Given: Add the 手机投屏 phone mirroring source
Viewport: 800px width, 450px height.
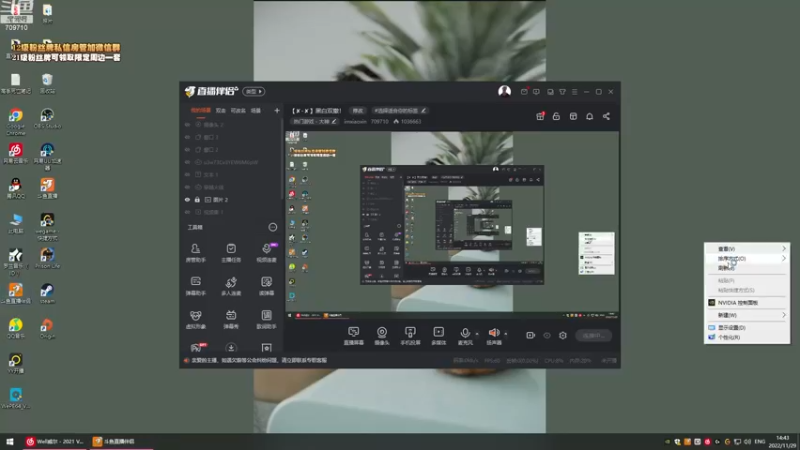Looking at the screenshot, I should click(x=410, y=336).
